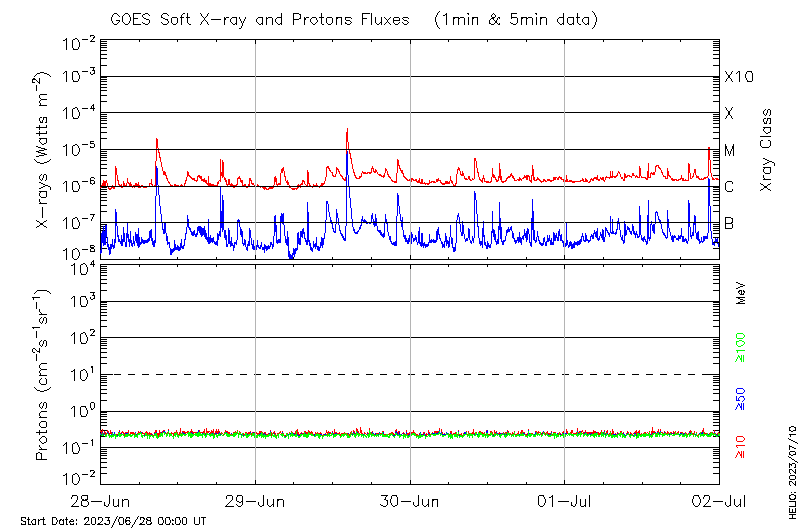The image size is (800, 530).
Task: Select the C class label on right axis
Action: 729,187
